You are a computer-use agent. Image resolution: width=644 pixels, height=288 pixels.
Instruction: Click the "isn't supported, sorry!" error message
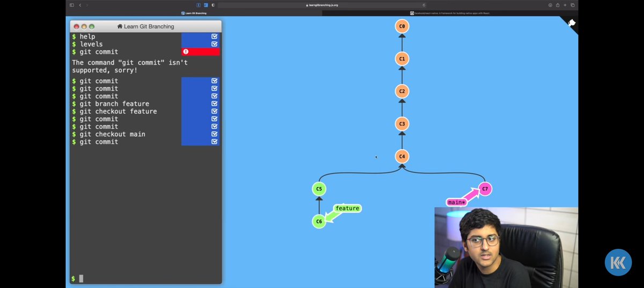(x=130, y=67)
